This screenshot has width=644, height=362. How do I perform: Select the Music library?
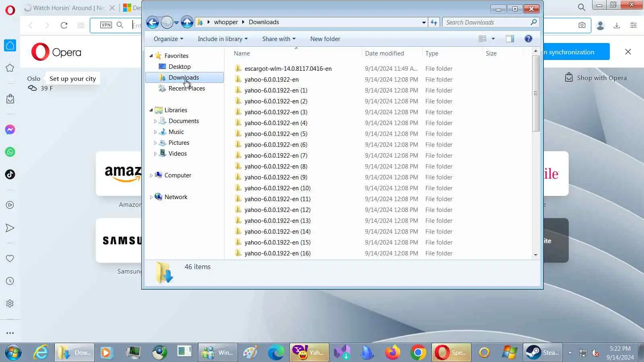[176, 132]
